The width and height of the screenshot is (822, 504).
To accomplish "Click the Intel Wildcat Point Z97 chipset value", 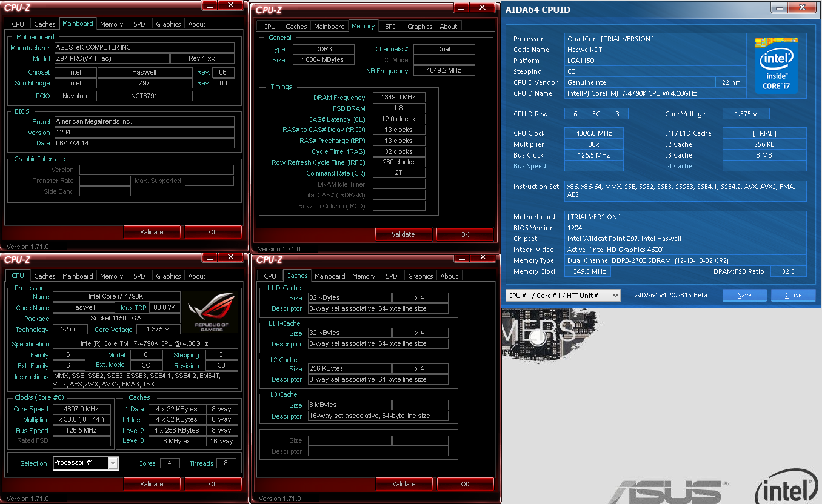I will pyautogui.click(x=686, y=239).
